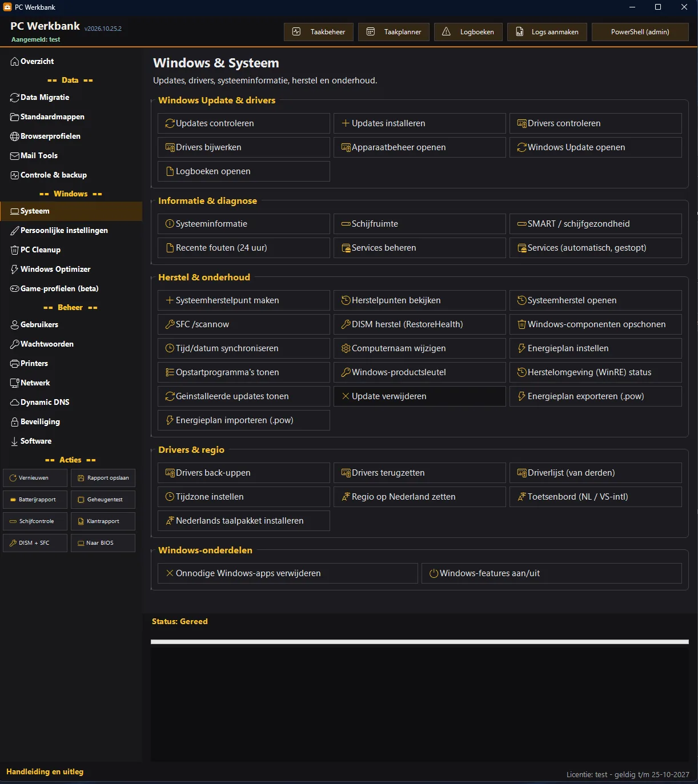Image resolution: width=698 pixels, height=784 pixels.
Task: Click Drivers controleren
Action: tap(596, 123)
